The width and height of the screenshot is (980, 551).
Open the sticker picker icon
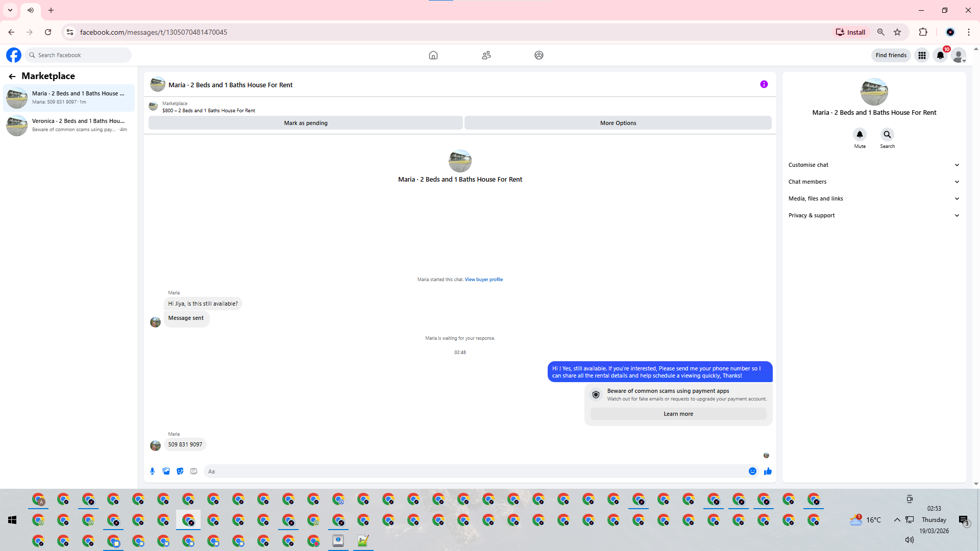pyautogui.click(x=180, y=471)
